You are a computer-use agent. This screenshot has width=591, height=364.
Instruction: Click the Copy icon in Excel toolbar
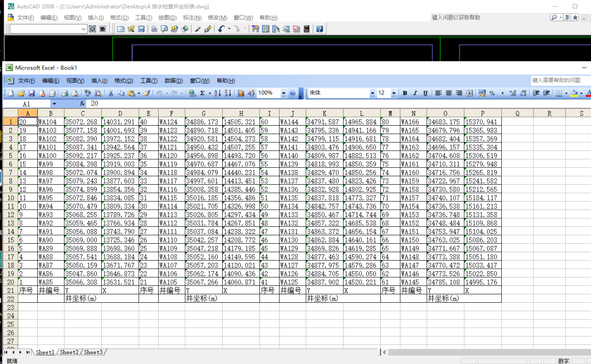click(121, 93)
